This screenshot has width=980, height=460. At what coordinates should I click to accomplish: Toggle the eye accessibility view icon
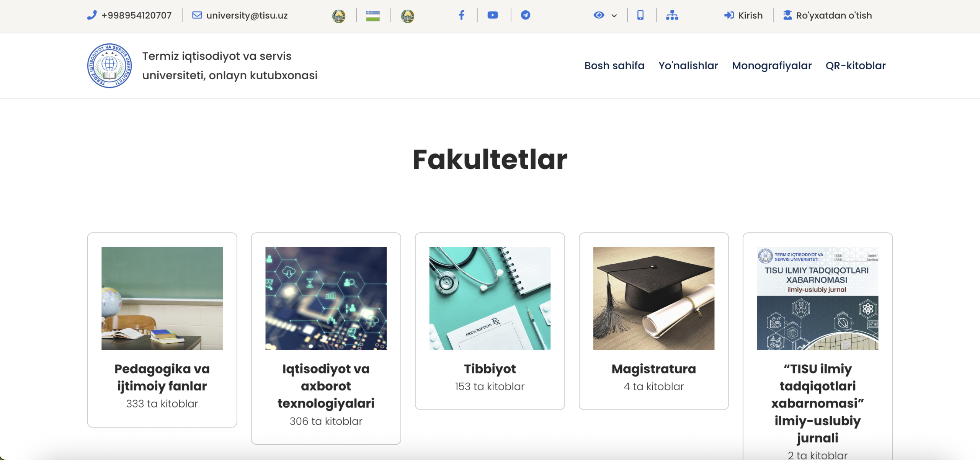(x=599, y=15)
